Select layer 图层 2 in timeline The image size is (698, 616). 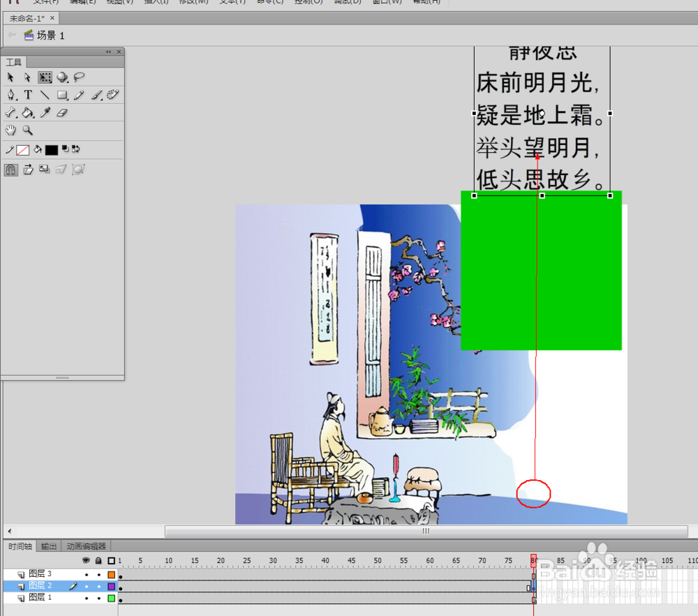pyautogui.click(x=40, y=586)
